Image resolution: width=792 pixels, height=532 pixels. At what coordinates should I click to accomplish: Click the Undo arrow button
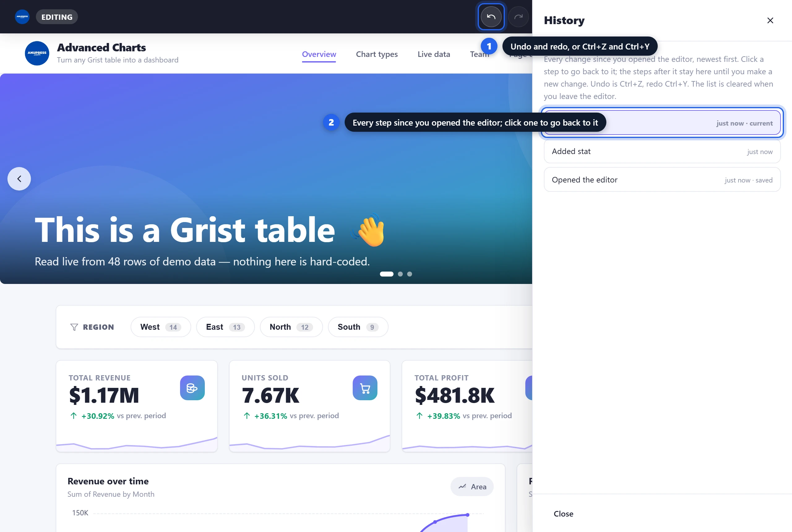(491, 17)
